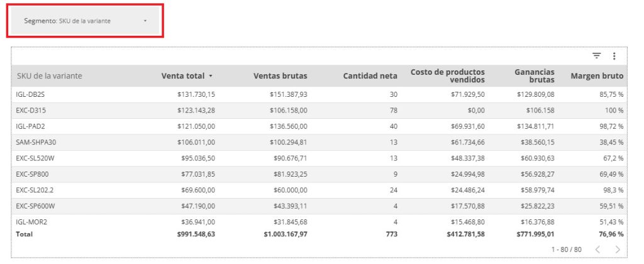Select the EXC-SP600W SKU cell

pos(35,206)
